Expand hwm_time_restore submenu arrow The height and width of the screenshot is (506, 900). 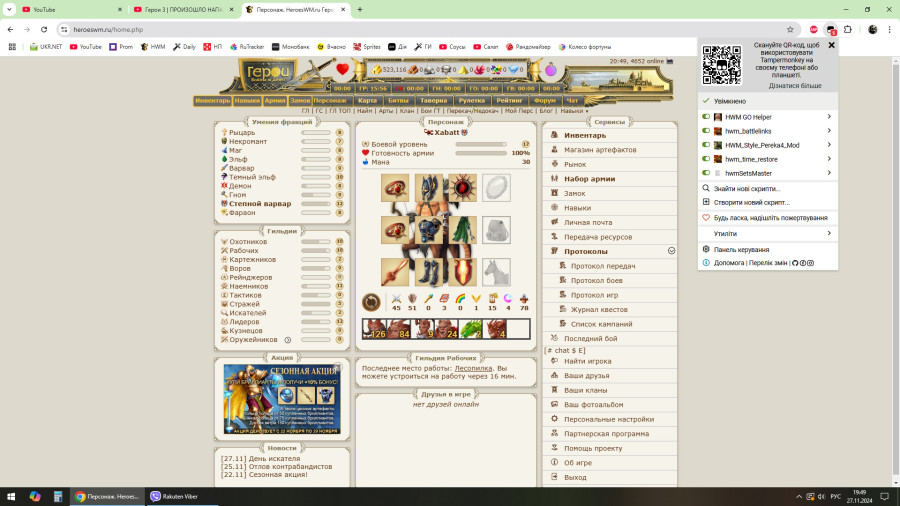pos(829,159)
